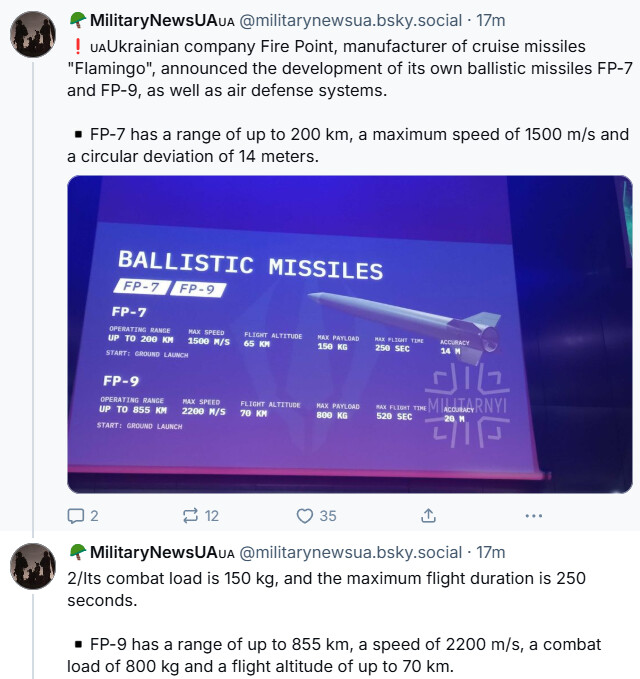The height and width of the screenshot is (679, 640).
Task: Click the reply speech bubble icon
Action: [76, 516]
